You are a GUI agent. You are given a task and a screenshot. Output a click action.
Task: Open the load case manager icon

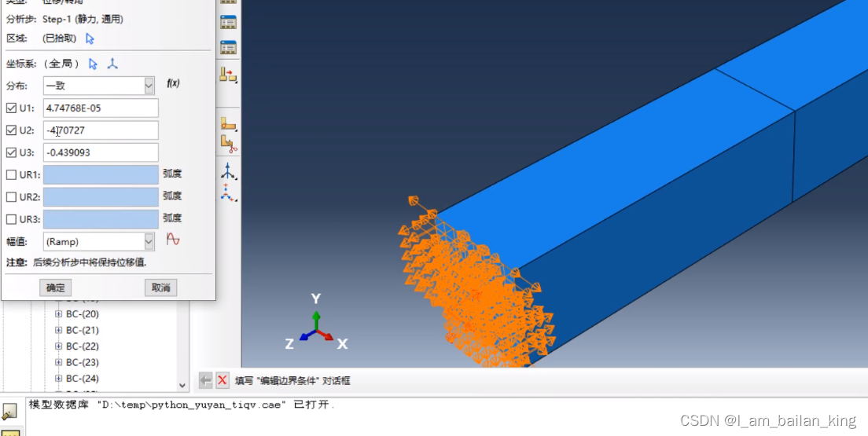228,47
